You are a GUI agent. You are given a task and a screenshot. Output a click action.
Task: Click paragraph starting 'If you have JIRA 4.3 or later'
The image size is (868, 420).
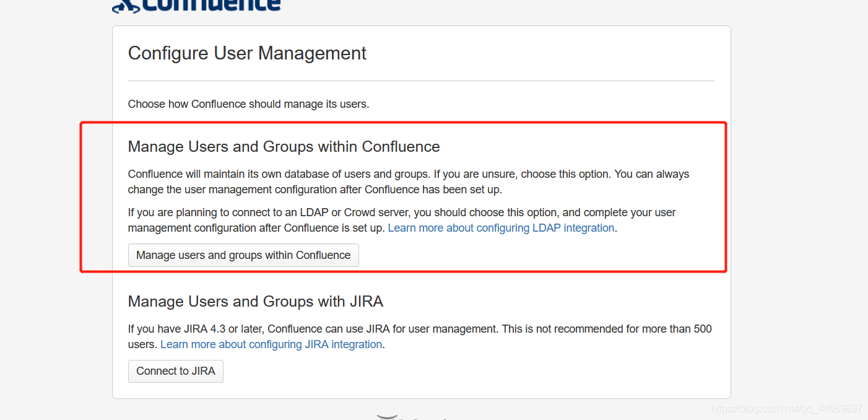420,336
